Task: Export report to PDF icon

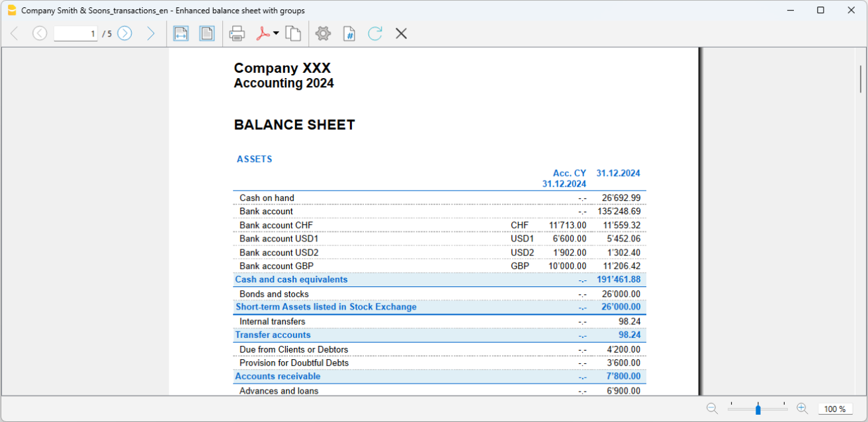Action: (x=263, y=33)
